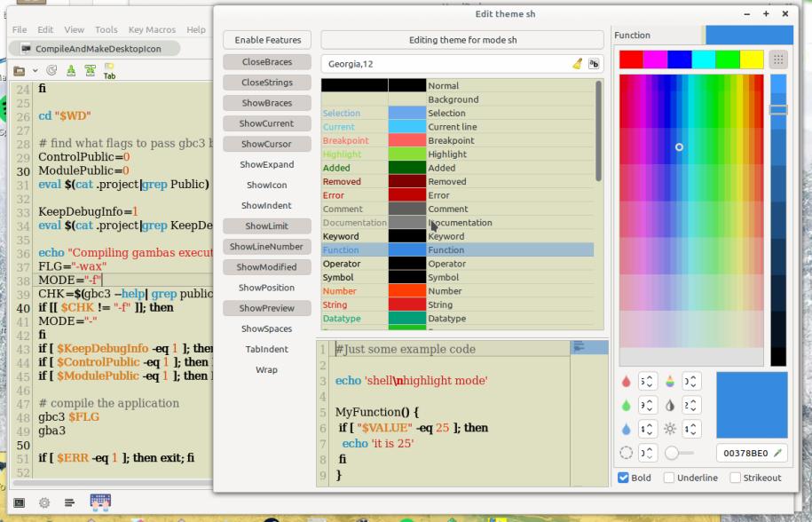Screen dimensions: 812x522
Task: Pick the yellow preset color swatch
Action: [752, 59]
